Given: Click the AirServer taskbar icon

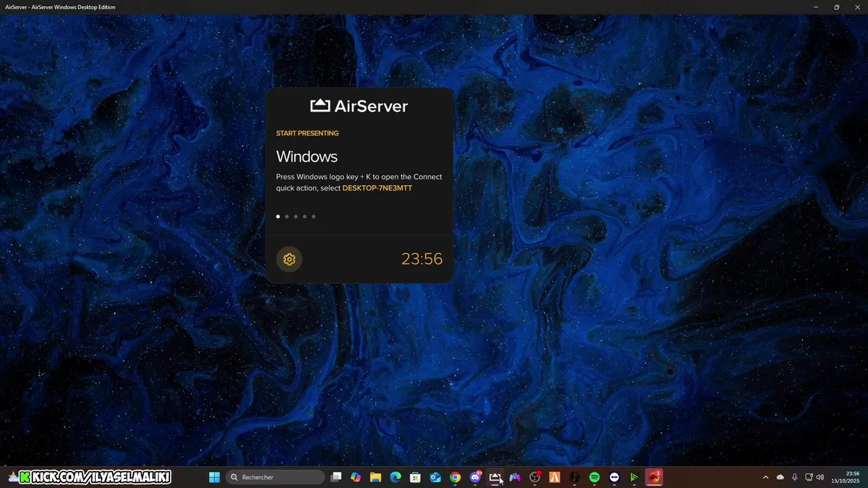Looking at the screenshot, I should click(495, 477).
